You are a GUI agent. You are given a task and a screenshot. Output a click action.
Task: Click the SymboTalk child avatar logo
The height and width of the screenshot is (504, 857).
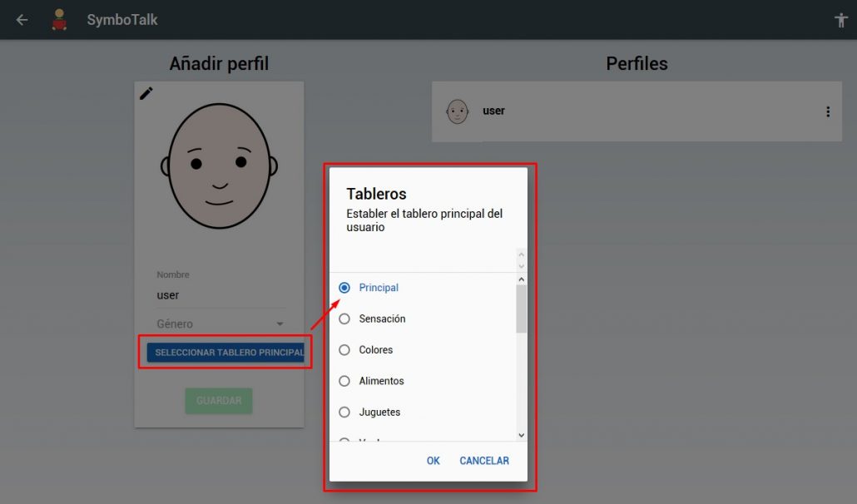pyautogui.click(x=57, y=19)
